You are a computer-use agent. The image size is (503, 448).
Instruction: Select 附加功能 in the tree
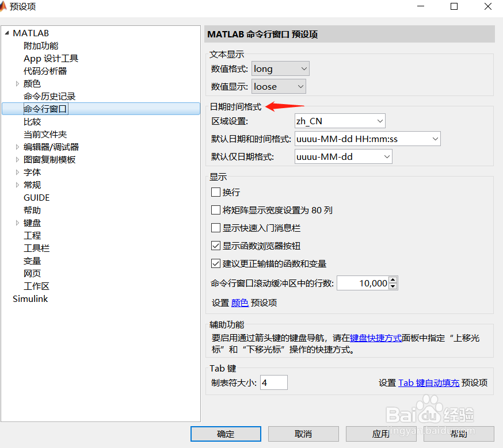41,46
